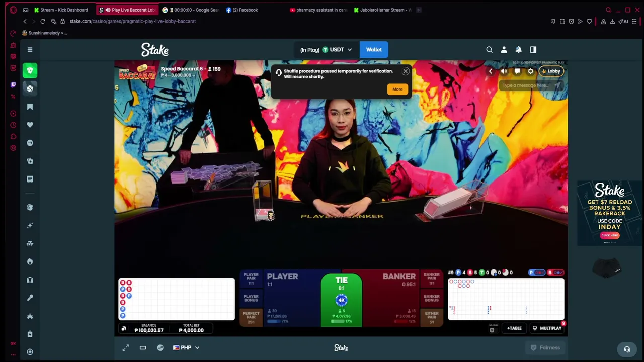Click the green shield icon in Stake sidebar
The height and width of the screenshot is (362, 644).
(x=30, y=70)
